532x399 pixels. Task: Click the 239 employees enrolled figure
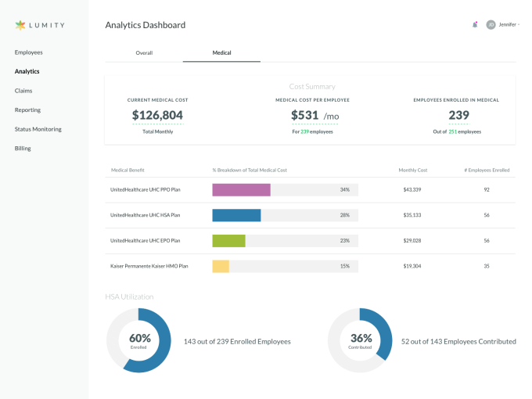pos(458,115)
